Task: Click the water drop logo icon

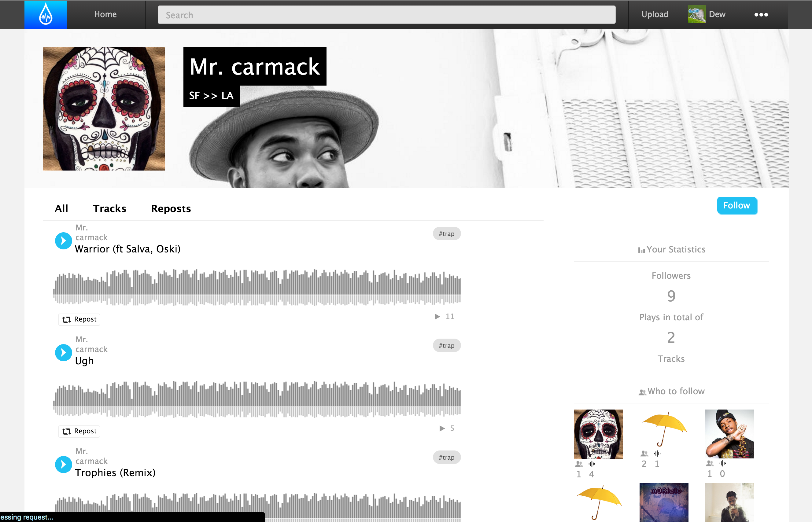Action: [x=46, y=14]
